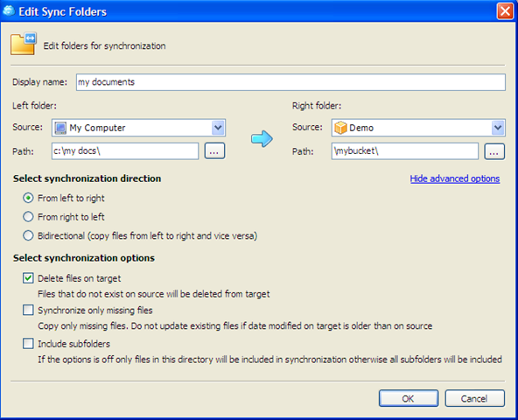Choose the Bidirectional sync option
The image size is (518, 420).
pos(28,235)
